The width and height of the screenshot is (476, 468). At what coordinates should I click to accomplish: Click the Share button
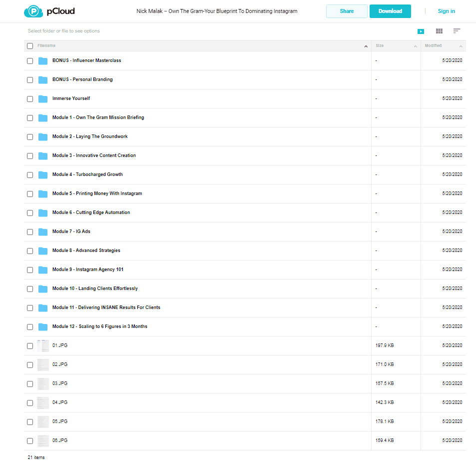pyautogui.click(x=347, y=11)
